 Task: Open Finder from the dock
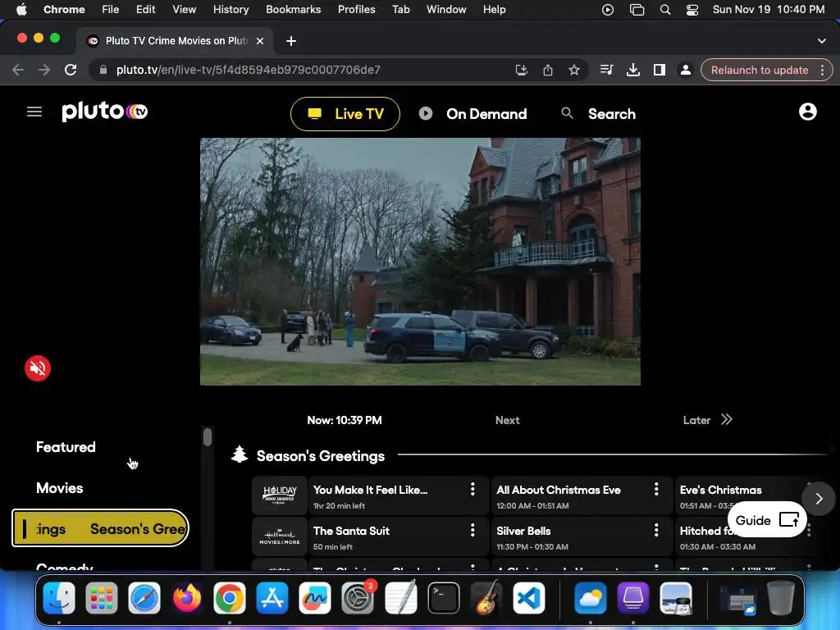click(x=59, y=597)
